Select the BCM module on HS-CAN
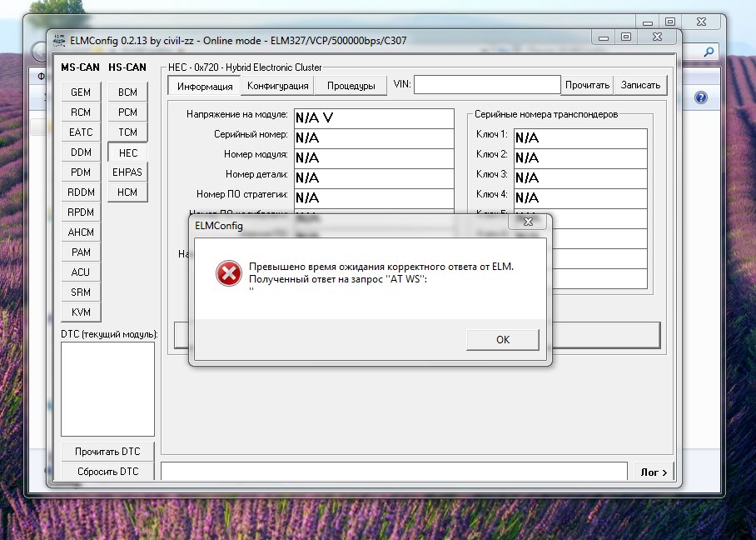This screenshot has width=756, height=540. pos(127,92)
